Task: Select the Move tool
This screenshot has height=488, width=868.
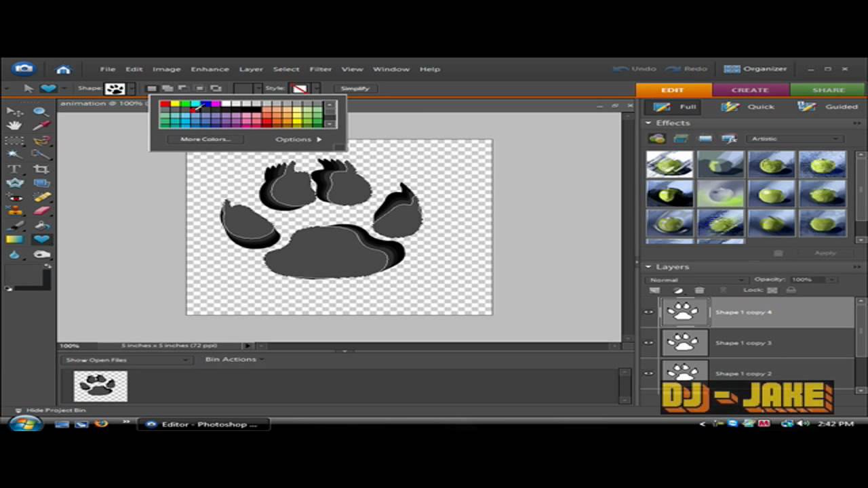Action: coord(15,111)
